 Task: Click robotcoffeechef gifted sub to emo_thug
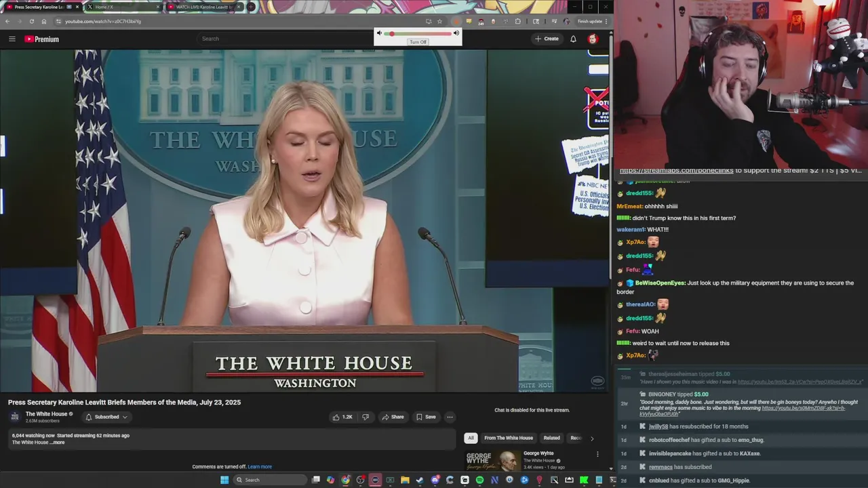click(706, 440)
